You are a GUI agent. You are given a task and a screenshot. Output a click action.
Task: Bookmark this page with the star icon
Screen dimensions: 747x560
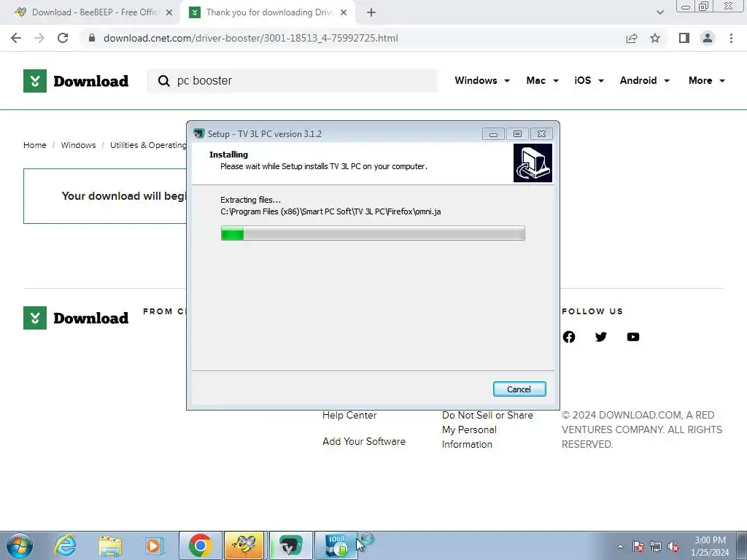pyautogui.click(x=655, y=38)
